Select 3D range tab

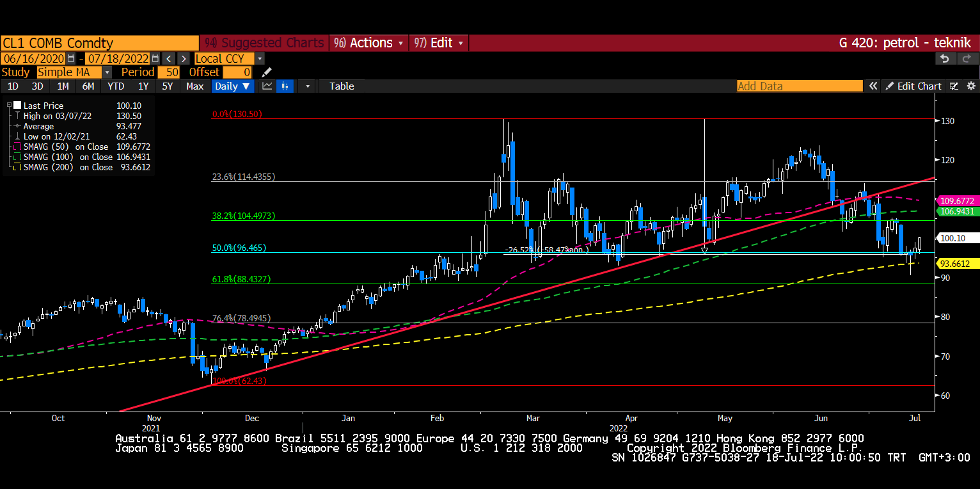pyautogui.click(x=38, y=86)
